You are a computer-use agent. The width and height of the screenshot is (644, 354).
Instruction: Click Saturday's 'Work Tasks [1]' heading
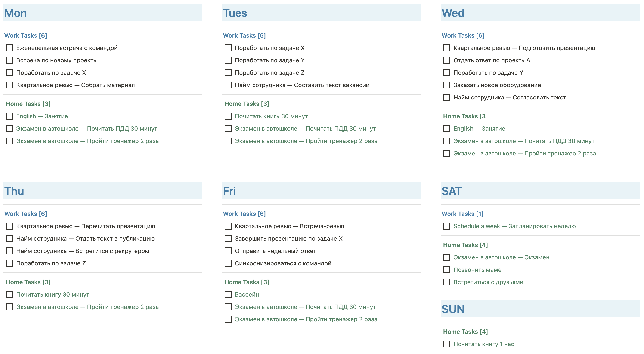[x=462, y=214]
